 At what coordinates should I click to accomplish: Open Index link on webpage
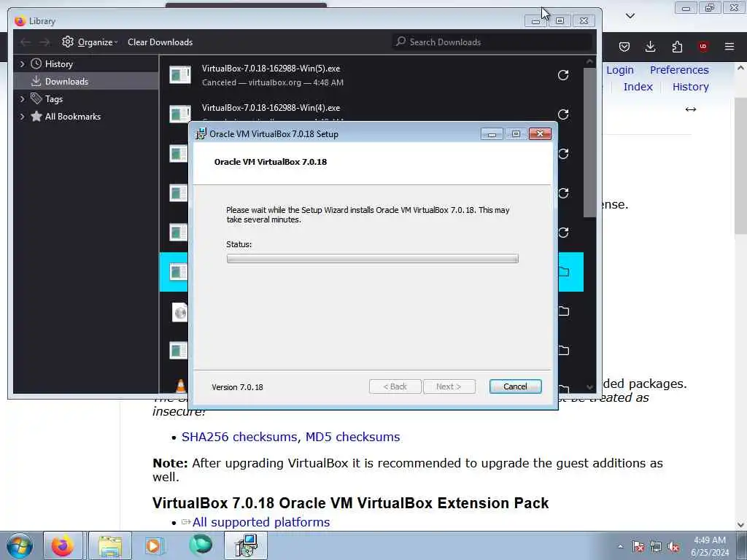[x=638, y=87]
